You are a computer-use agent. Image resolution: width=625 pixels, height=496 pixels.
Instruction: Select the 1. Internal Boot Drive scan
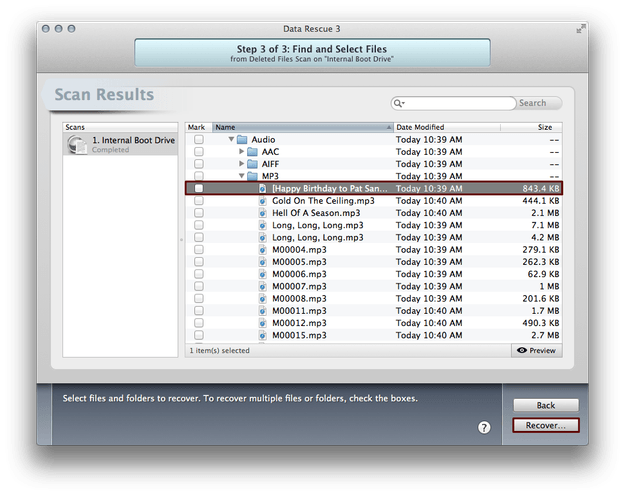pos(120,144)
